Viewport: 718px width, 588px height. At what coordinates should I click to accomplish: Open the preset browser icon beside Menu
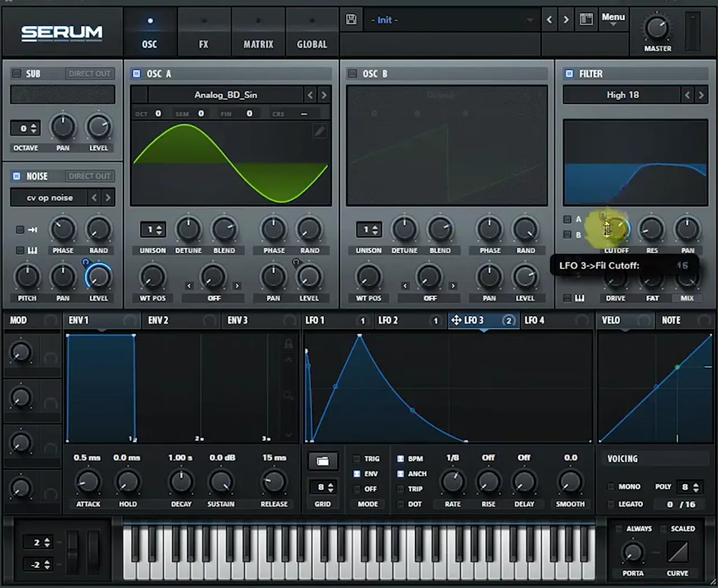tap(586, 20)
